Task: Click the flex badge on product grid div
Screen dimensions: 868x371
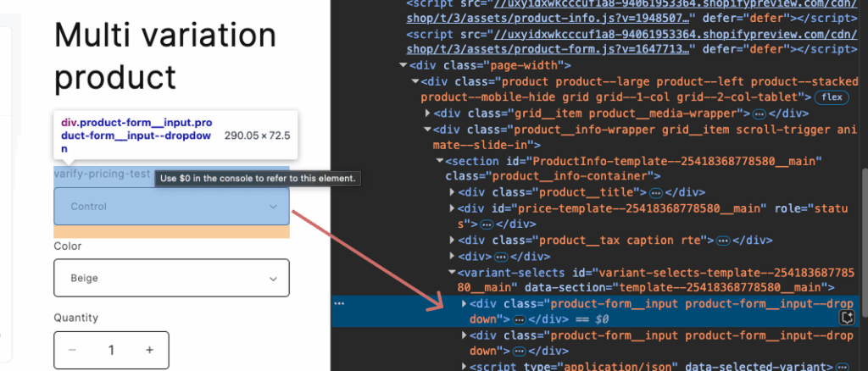Action: (x=831, y=97)
